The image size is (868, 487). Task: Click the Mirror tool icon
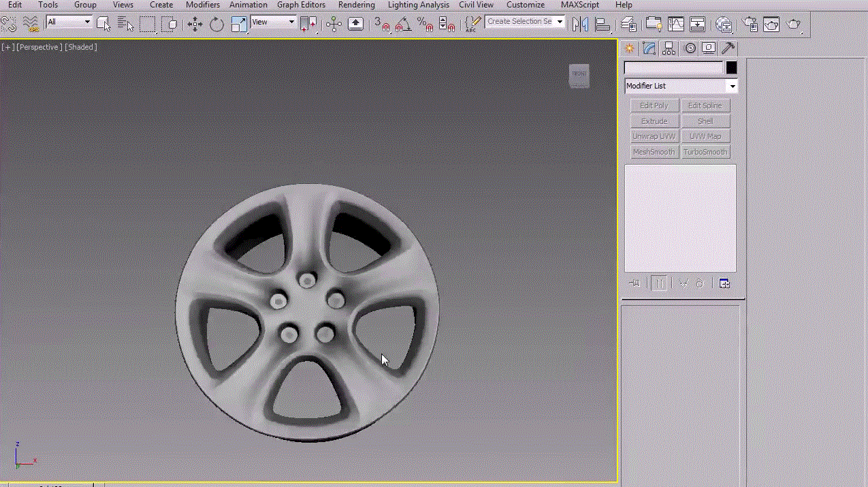click(580, 25)
